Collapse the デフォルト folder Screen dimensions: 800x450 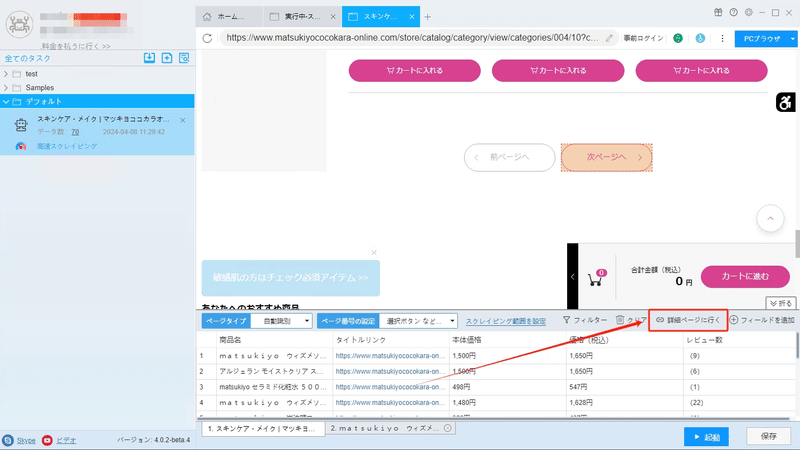tap(6, 102)
